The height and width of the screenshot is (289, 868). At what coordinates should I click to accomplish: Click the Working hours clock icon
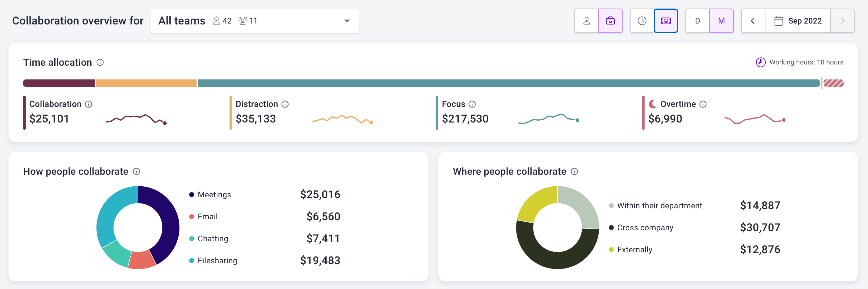tap(761, 62)
